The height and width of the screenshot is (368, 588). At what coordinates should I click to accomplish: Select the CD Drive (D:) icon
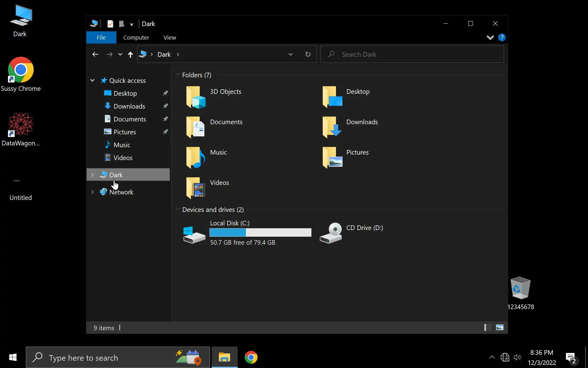point(331,232)
